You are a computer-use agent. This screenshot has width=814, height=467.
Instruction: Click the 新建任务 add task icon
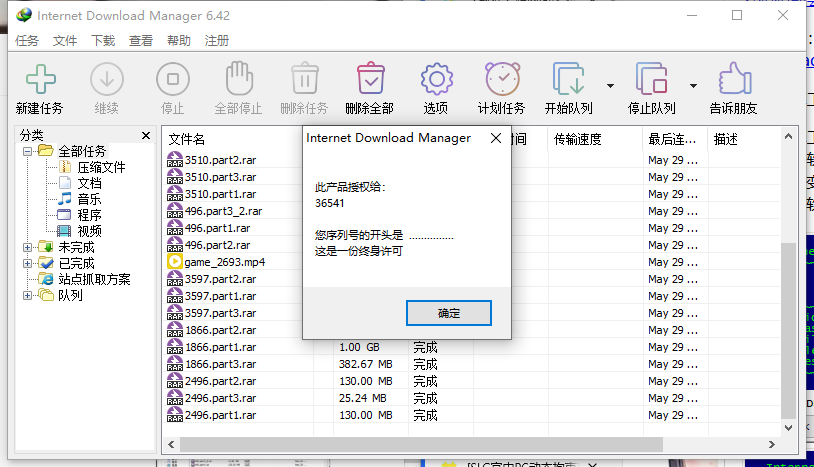tap(40, 79)
